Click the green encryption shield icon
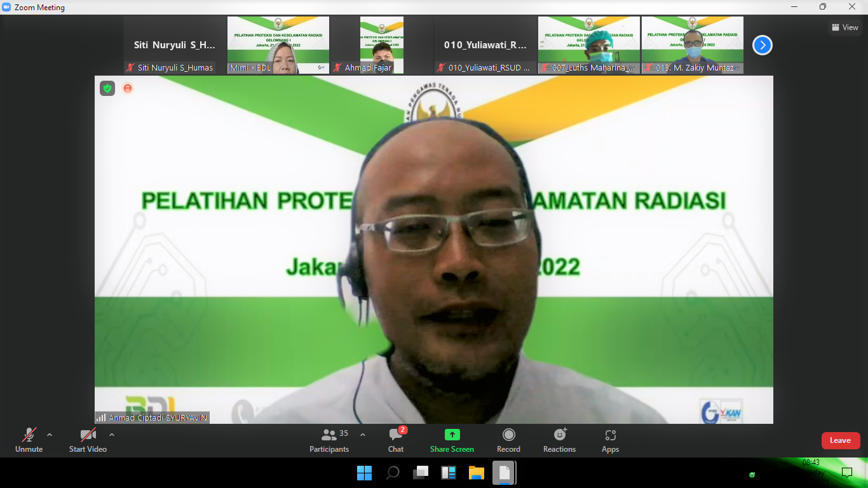 107,88
